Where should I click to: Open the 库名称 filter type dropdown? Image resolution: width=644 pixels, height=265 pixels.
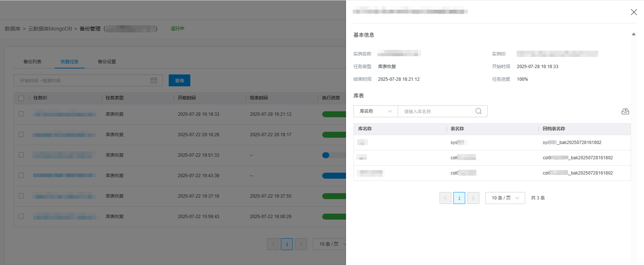coord(375,111)
